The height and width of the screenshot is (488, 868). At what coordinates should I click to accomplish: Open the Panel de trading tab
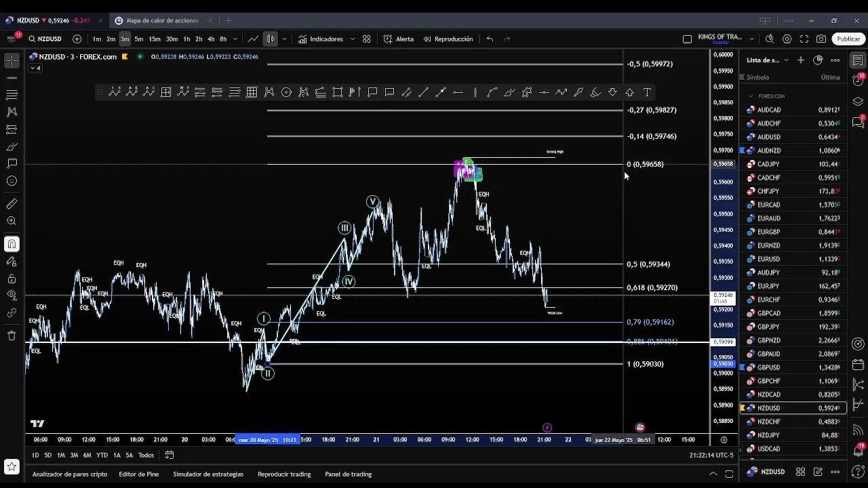click(x=348, y=474)
